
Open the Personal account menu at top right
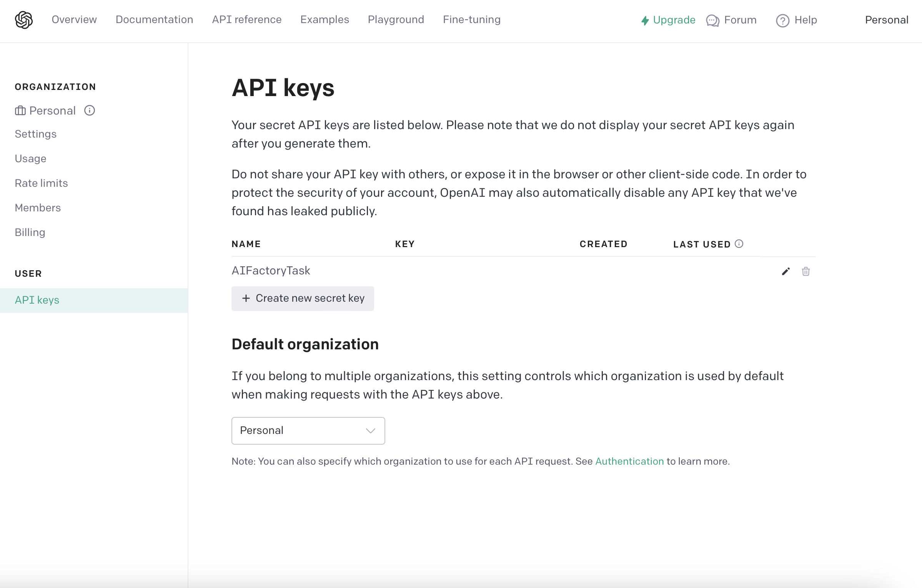coord(887,20)
